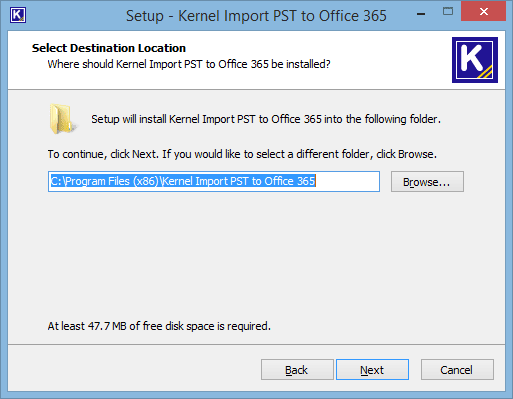
Task: Click the 'Where should Kernel Import PST' subtitle
Action: pos(189,64)
